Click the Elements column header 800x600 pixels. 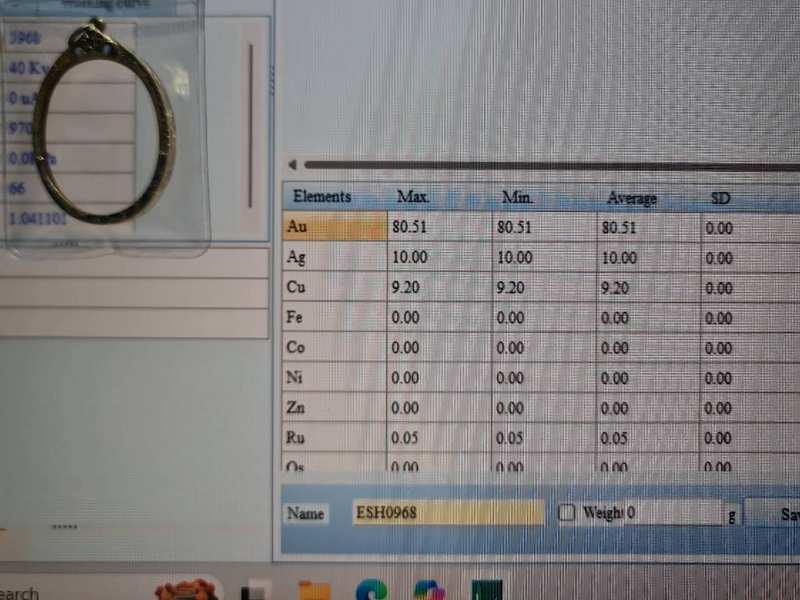(x=322, y=197)
